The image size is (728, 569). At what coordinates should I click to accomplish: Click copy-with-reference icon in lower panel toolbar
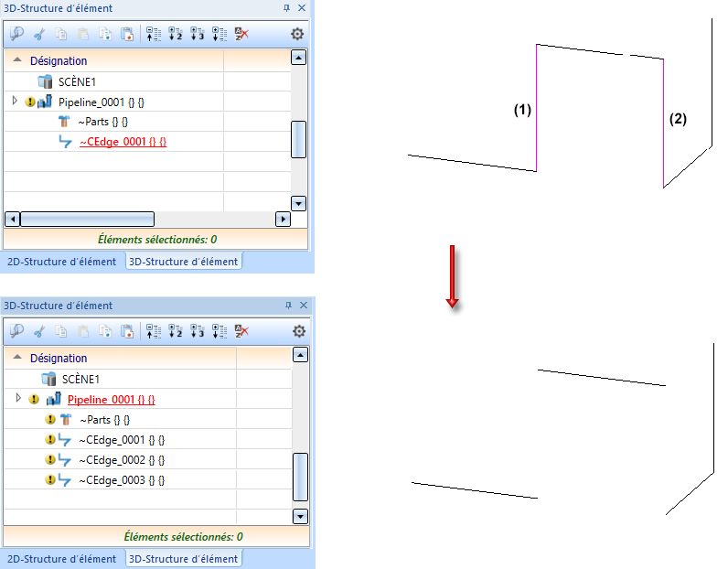point(105,331)
